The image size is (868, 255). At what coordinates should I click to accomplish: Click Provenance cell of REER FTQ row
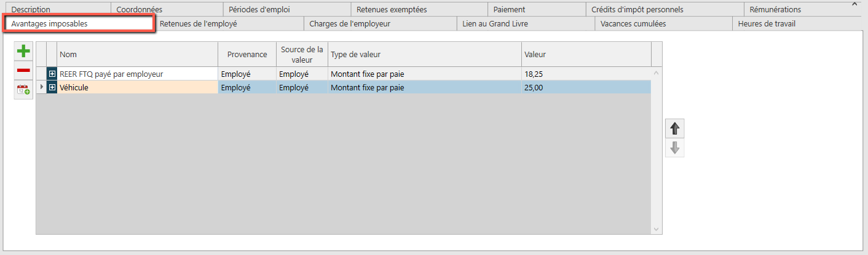click(x=247, y=74)
